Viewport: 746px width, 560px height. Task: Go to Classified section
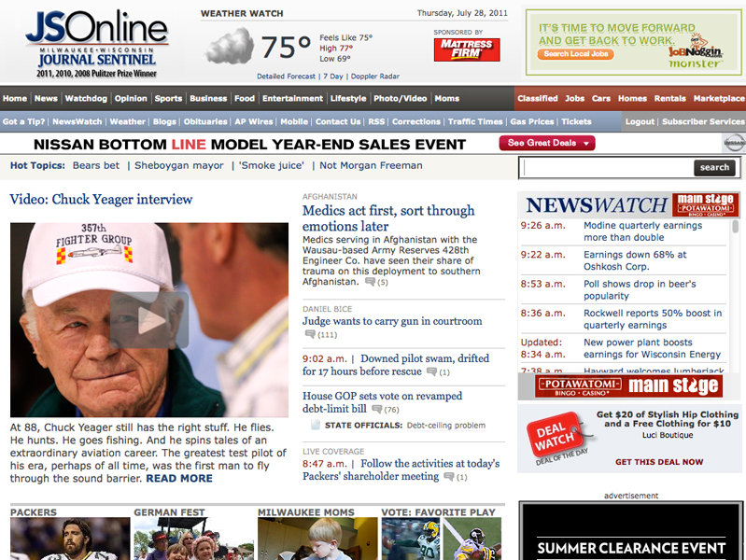[x=538, y=99]
